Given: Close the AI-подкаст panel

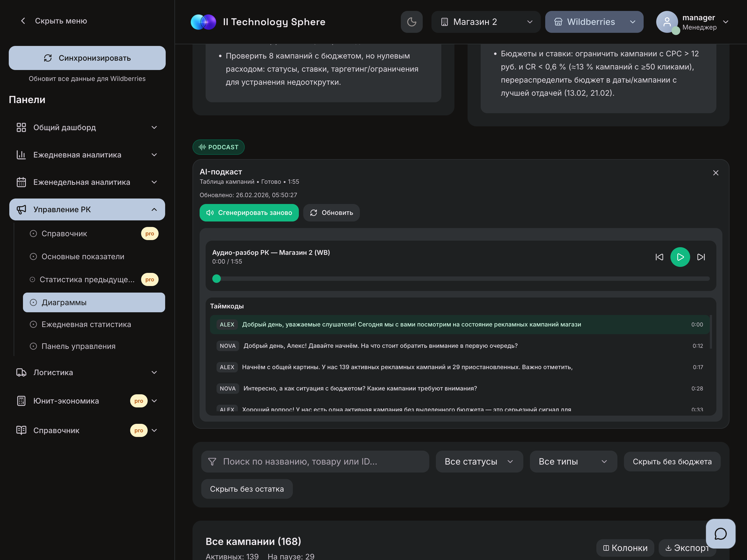Looking at the screenshot, I should (x=716, y=173).
